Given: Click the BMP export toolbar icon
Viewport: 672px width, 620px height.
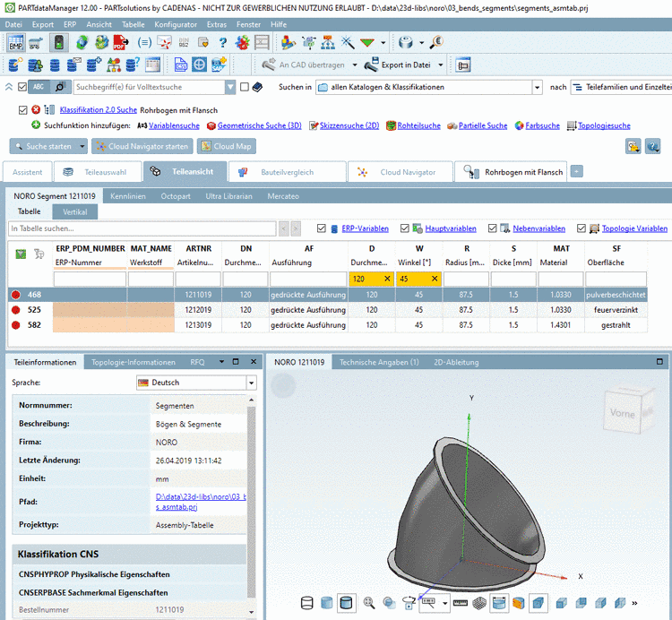Looking at the screenshot, I should pos(15,43).
